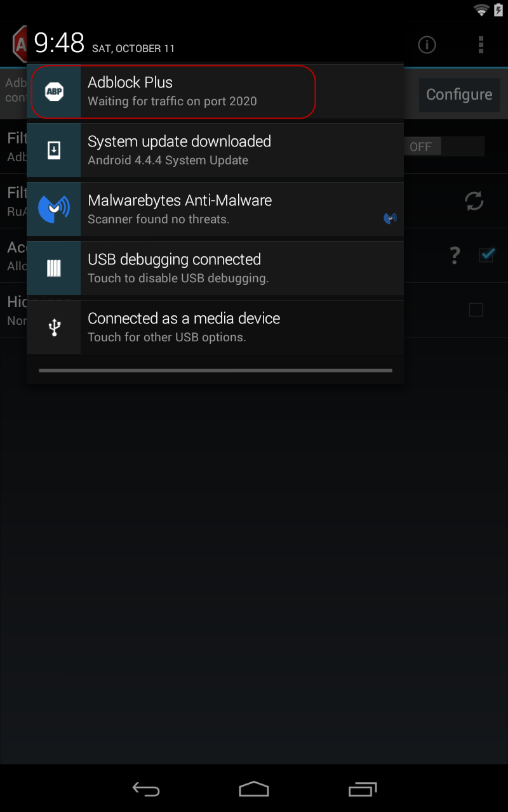Tap the USB media device icon
The width and height of the screenshot is (508, 812).
click(54, 327)
